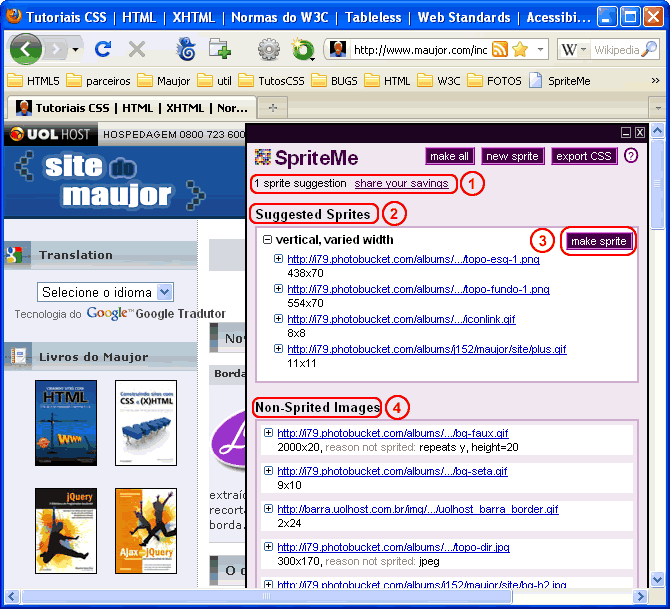Open the 'Selecione o idioma' language dropdown
This screenshot has height=609, width=670.
106,292
